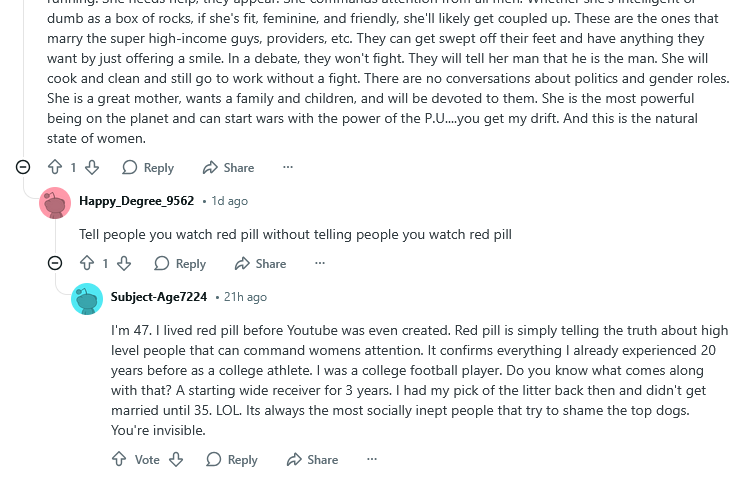The width and height of the screenshot is (743, 479).
Task: Open Happy_Degree_9562's user profile link
Action: click(136, 201)
